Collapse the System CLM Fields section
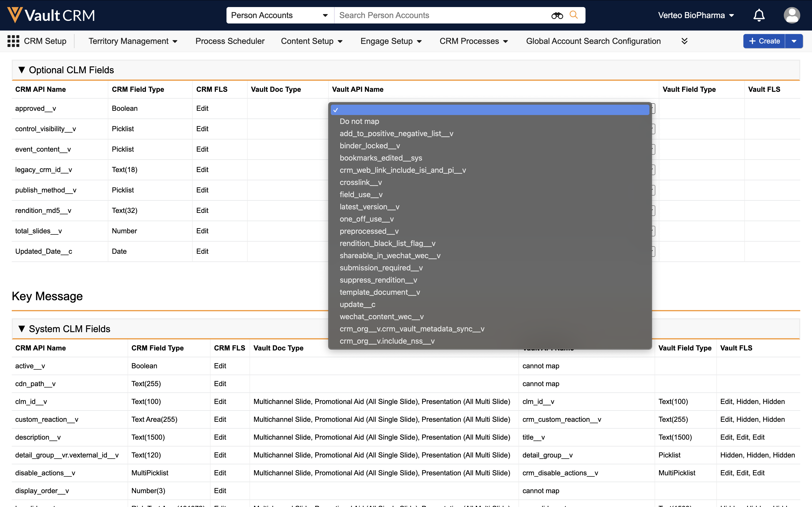Screen dimensions: 812x507 (x=22, y=329)
